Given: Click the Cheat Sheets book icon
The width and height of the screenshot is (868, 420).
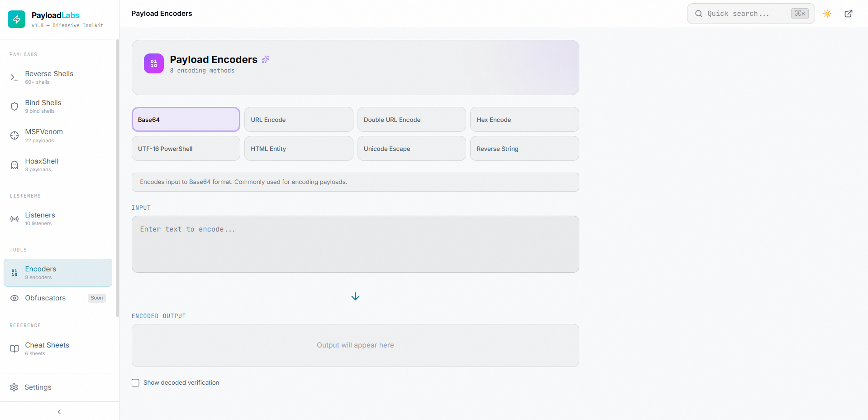Looking at the screenshot, I should pos(14,349).
